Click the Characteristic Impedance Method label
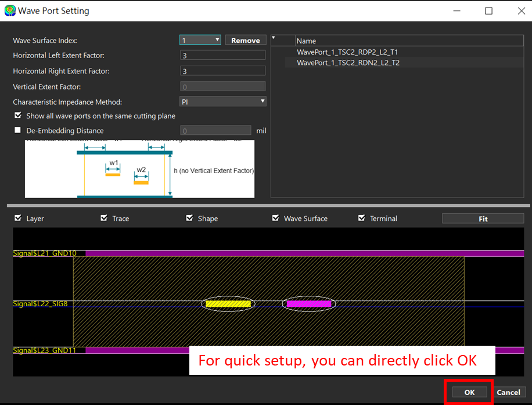Screen dimensions: 532x405 67,102
